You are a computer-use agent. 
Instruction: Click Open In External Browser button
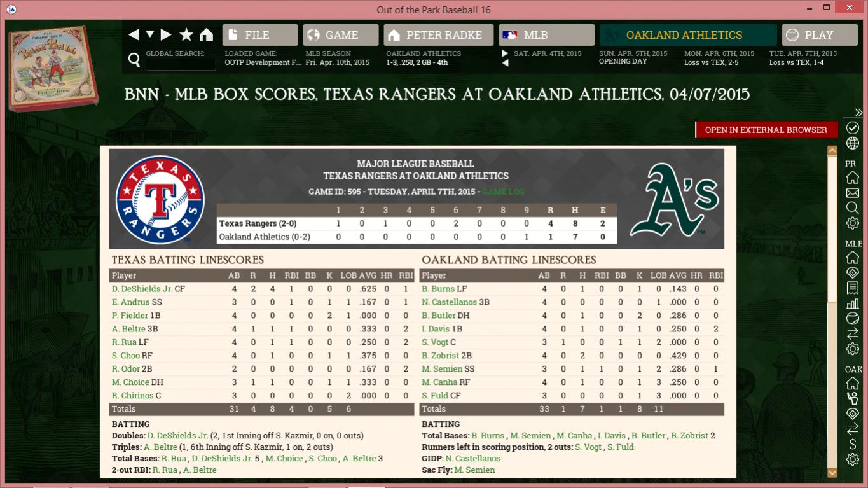[x=766, y=130]
